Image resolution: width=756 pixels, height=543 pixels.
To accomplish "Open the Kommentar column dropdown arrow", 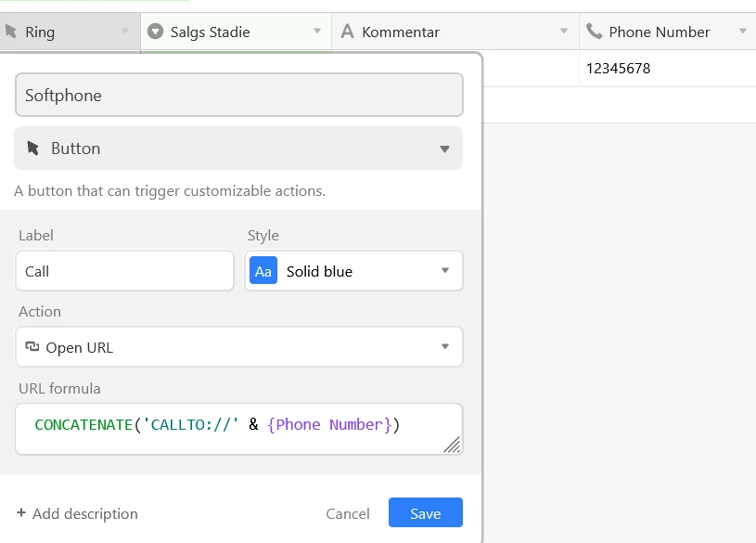I will 564,32.
